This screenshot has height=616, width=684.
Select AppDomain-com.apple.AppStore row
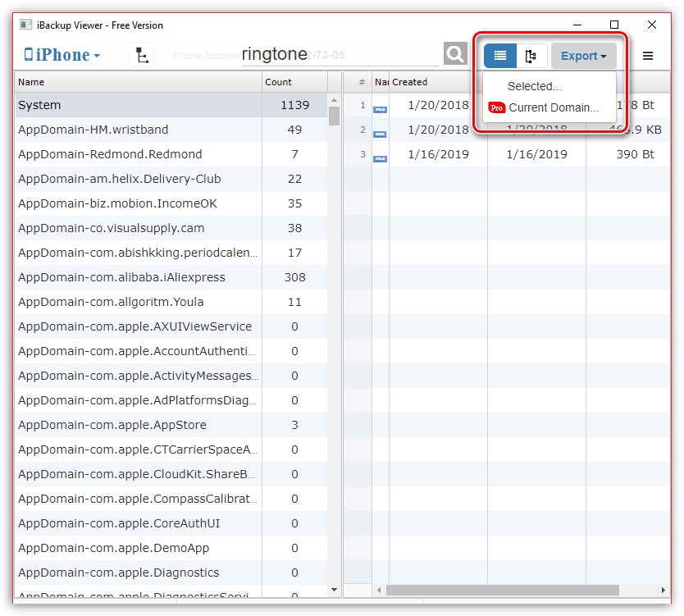click(171, 425)
